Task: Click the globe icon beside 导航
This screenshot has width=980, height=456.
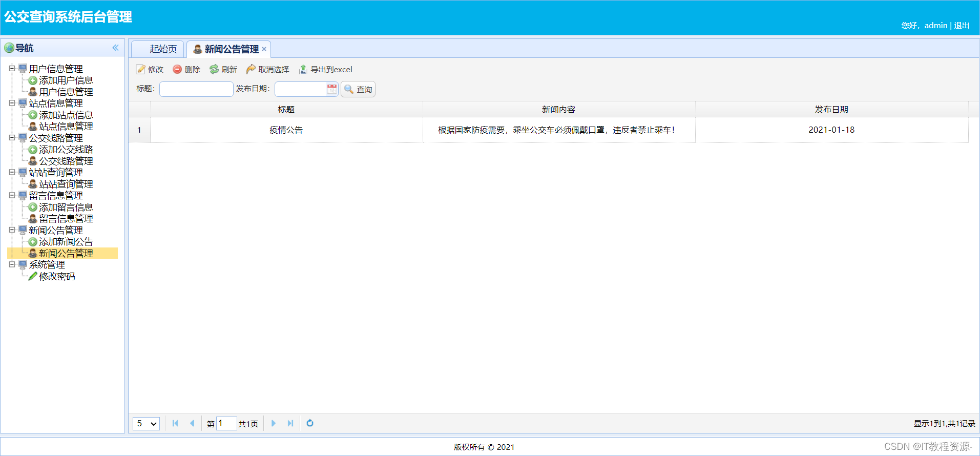Action: pos(9,48)
